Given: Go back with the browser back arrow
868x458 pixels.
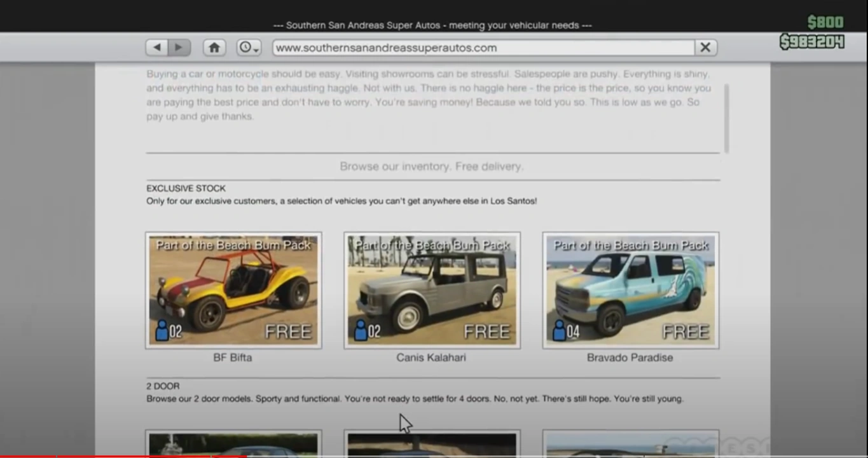Looking at the screenshot, I should pyautogui.click(x=157, y=48).
